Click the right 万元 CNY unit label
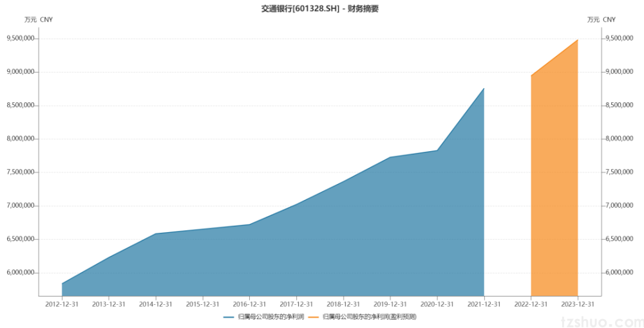This screenshot has width=644, height=328. (x=601, y=20)
